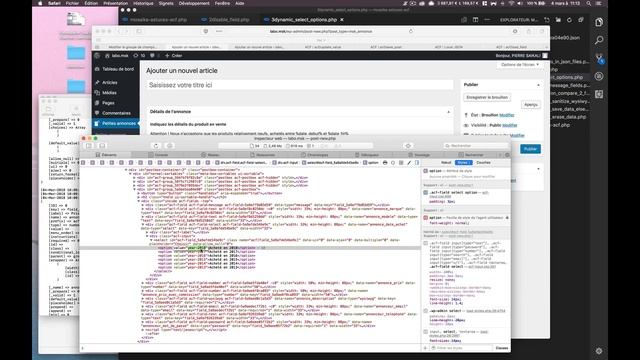Click the collapse folders icon in VS Code explorer

pyautogui.click(x=581, y=20)
